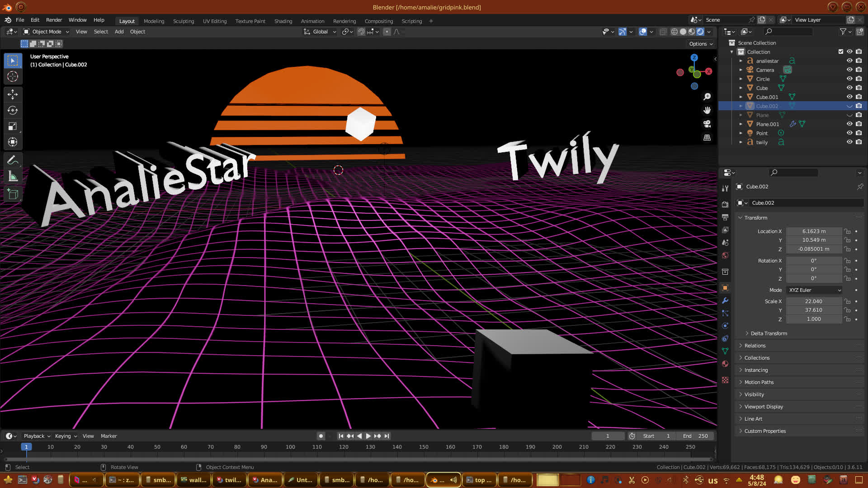The width and height of the screenshot is (868, 488).
Task: Activate the Annotate tool
Action: pos(13,160)
